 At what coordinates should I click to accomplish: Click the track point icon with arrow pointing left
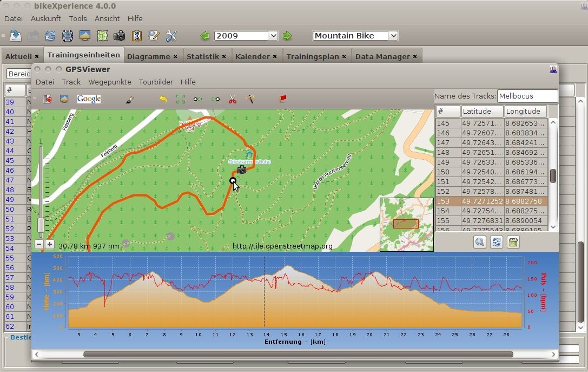pos(197,99)
